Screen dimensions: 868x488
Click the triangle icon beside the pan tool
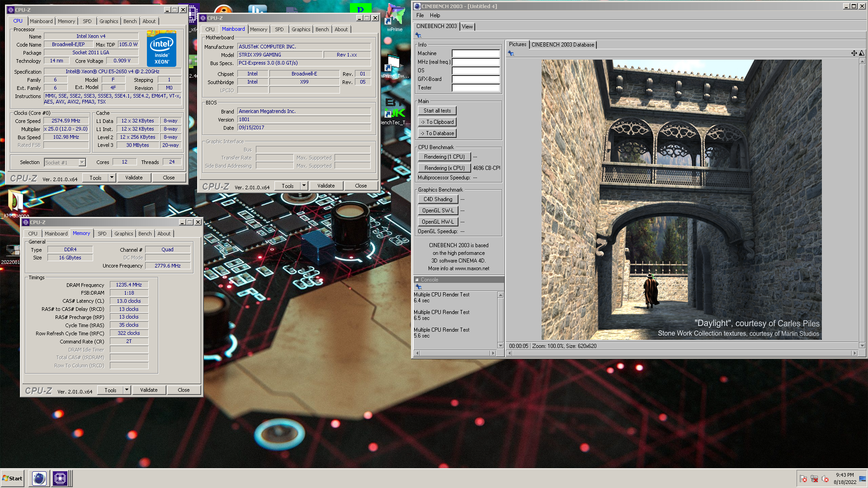point(862,53)
